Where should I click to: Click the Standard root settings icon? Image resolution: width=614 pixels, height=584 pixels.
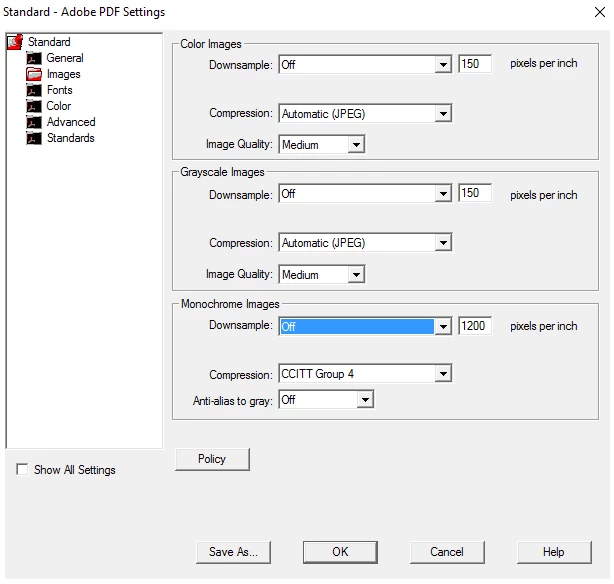coord(15,42)
